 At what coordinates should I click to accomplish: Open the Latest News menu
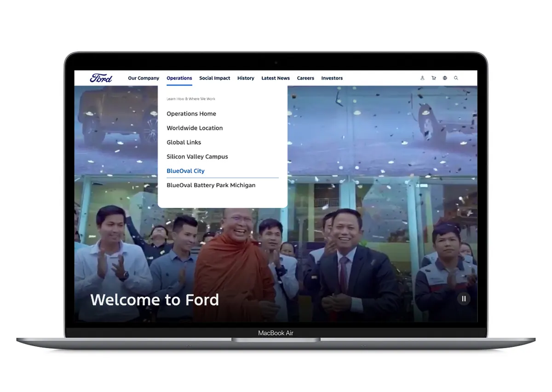[276, 78]
